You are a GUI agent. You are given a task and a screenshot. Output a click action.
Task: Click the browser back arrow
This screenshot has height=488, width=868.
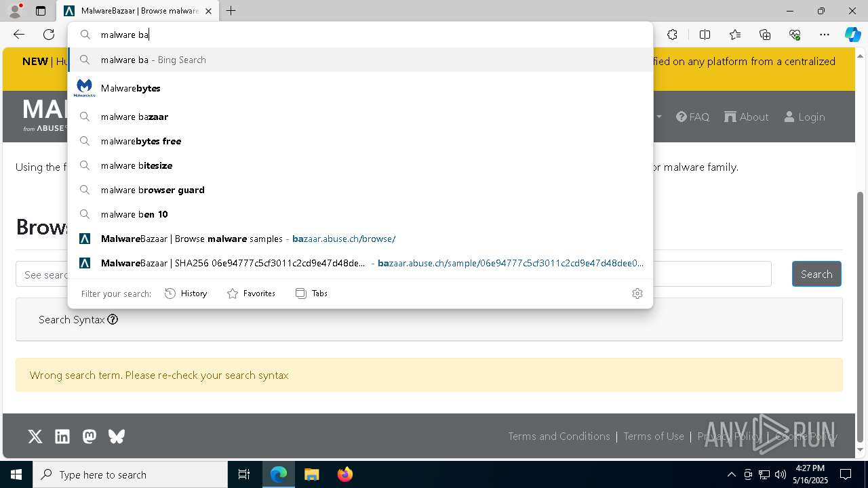pyautogui.click(x=19, y=35)
